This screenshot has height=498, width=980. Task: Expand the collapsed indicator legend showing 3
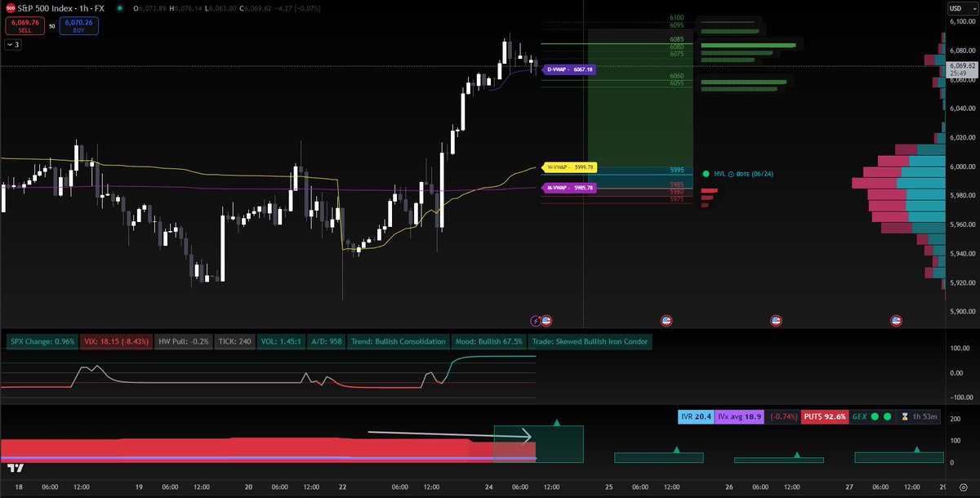(12, 45)
